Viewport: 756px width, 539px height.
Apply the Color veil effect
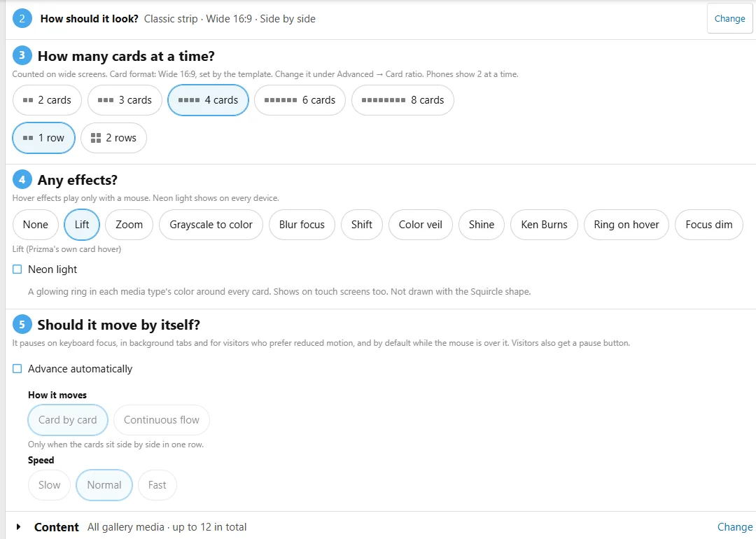421,225
